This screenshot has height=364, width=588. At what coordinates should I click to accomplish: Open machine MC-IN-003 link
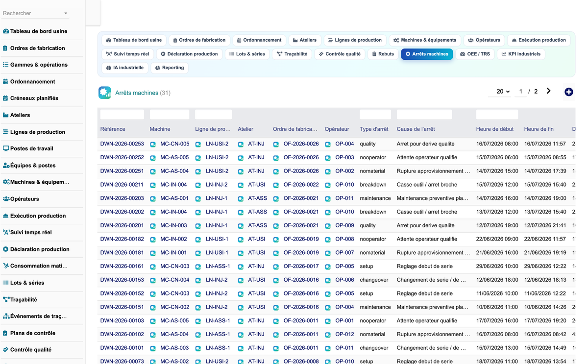(x=173, y=225)
